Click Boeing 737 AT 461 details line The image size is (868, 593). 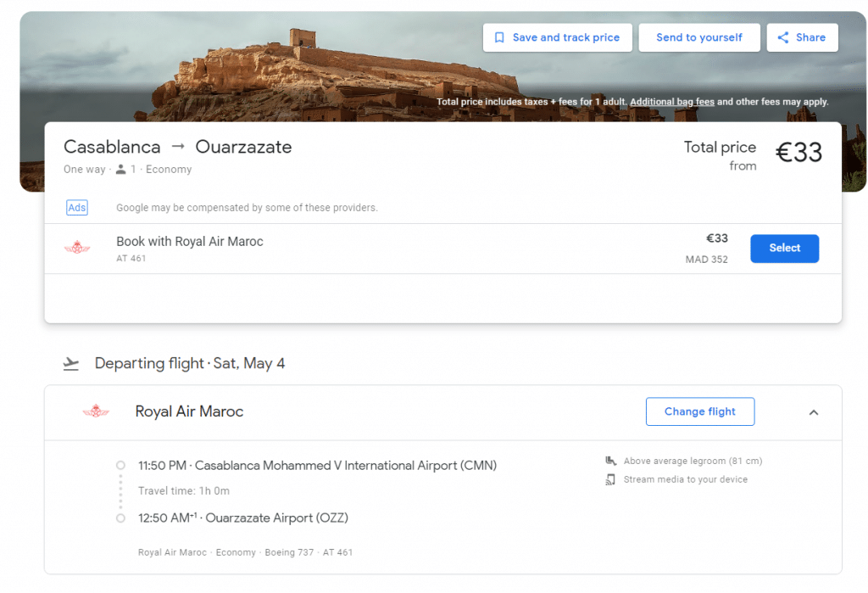245,552
